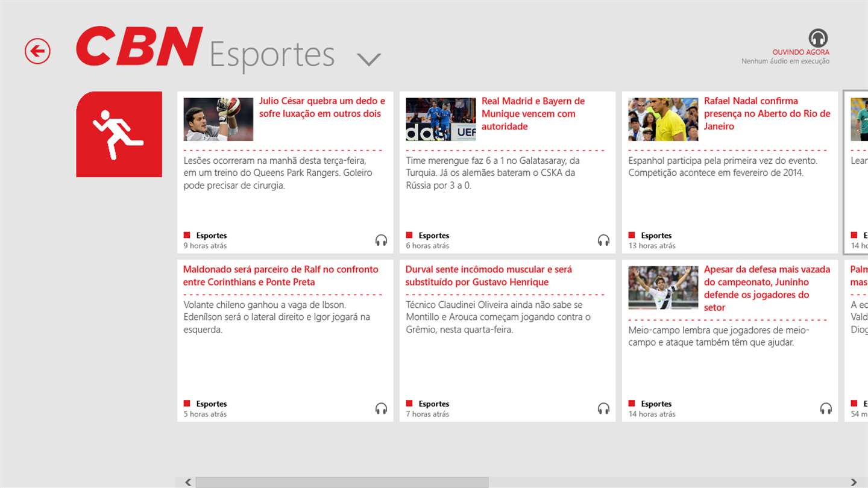The image size is (868, 488).
Task: Play audio for the Maldonado article
Action: point(381,408)
